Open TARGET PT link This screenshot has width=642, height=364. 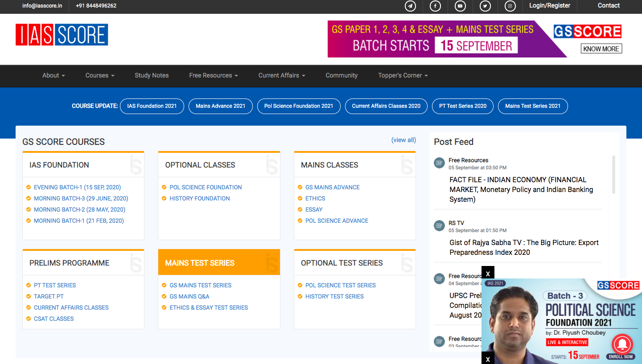tap(49, 296)
